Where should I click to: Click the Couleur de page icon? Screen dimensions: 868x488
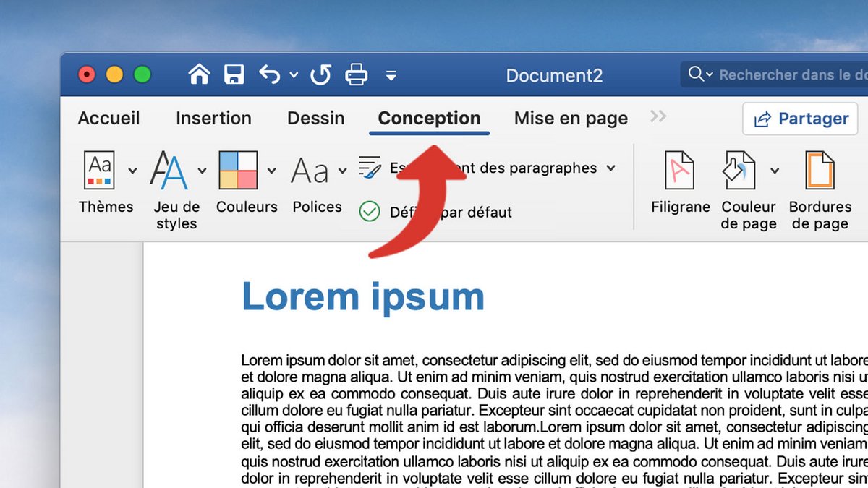point(739,171)
